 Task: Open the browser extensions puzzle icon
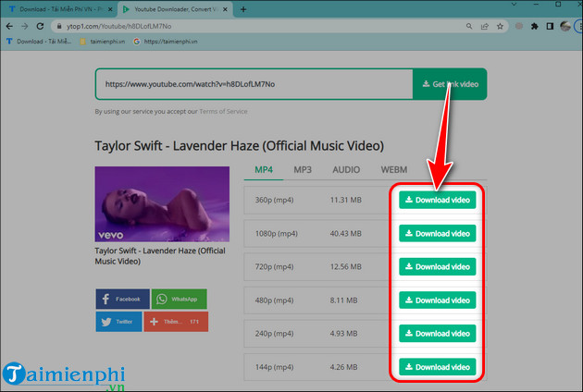(535, 26)
